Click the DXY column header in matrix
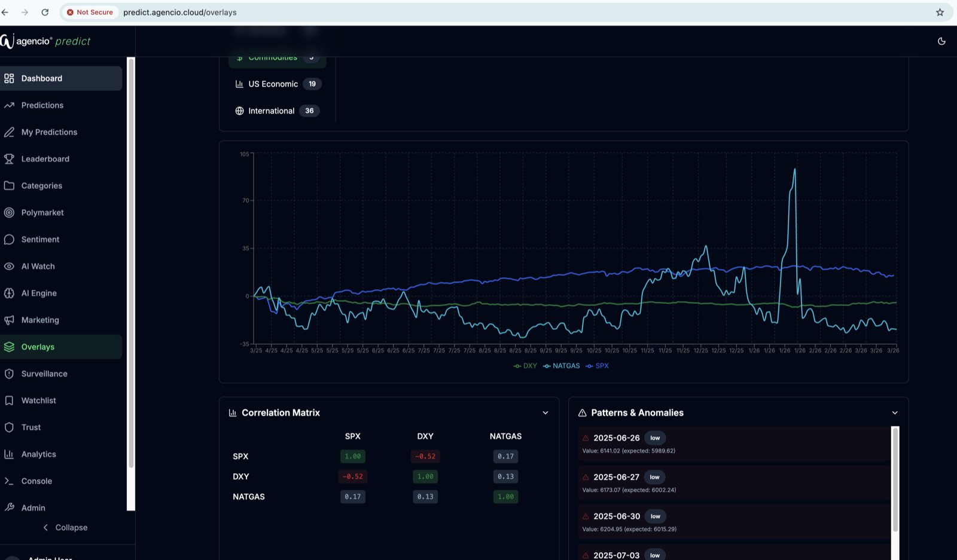The image size is (957, 560). click(425, 436)
